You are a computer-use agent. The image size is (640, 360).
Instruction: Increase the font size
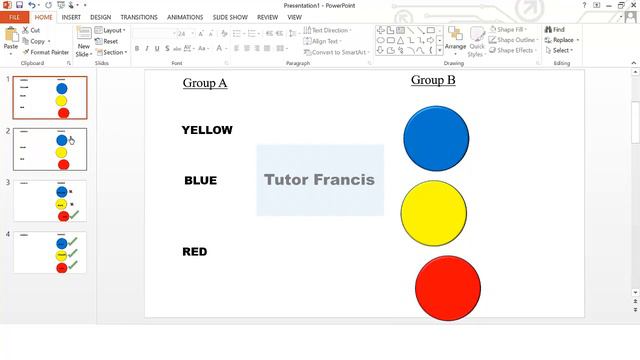click(201, 34)
